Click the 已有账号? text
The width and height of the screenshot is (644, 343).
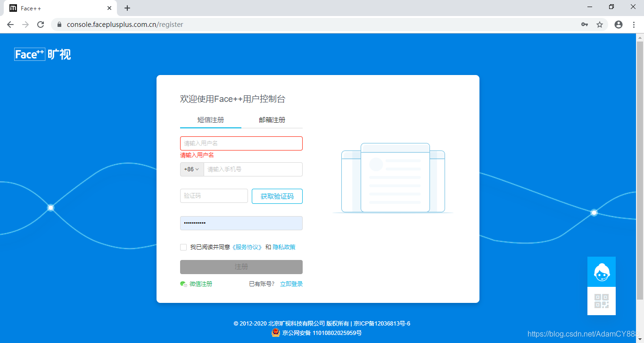pyautogui.click(x=262, y=284)
